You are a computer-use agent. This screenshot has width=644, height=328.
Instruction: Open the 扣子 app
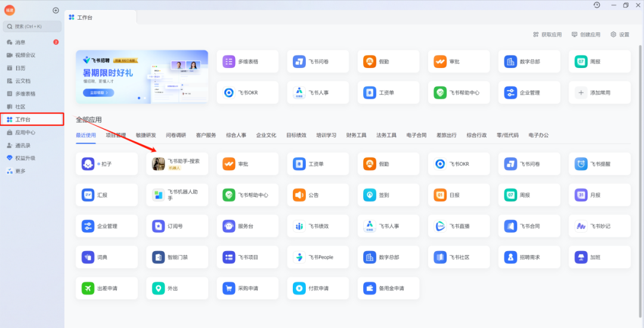[x=89, y=163]
